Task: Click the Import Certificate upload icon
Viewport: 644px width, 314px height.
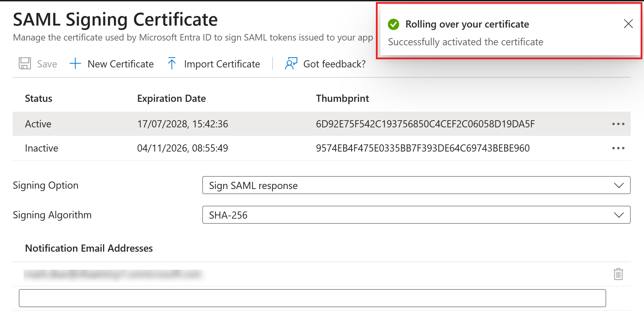Action: (172, 64)
